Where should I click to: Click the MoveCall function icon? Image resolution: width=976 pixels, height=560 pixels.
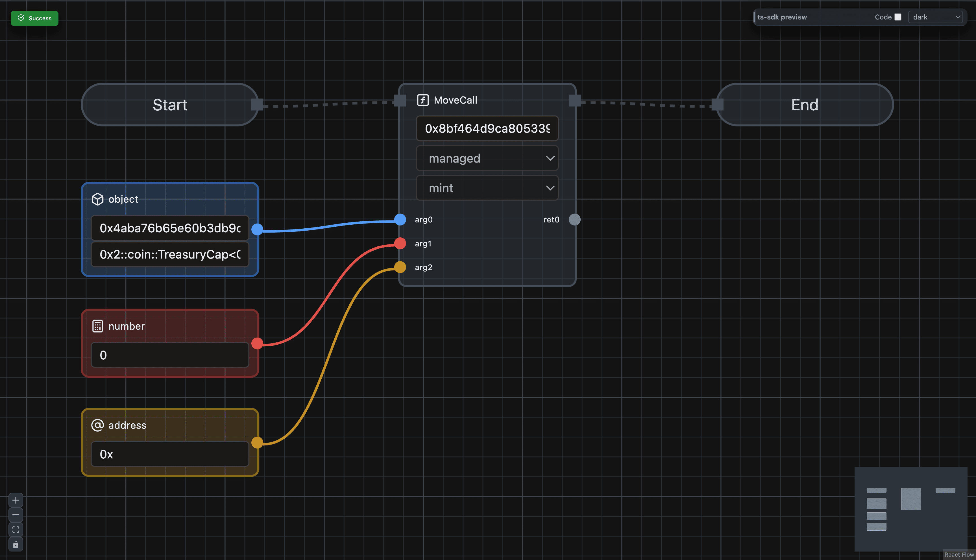coord(423,100)
